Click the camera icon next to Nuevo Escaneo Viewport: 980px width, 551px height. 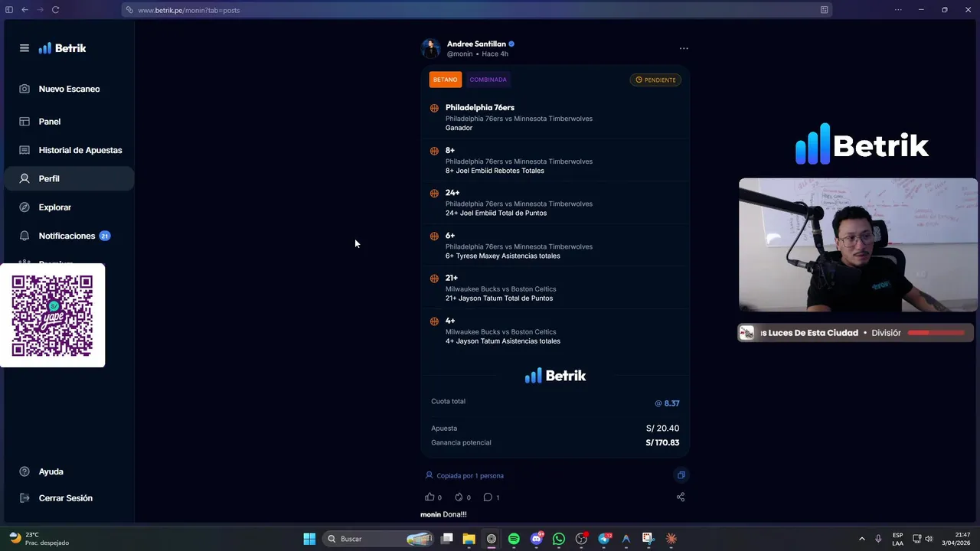24,89
